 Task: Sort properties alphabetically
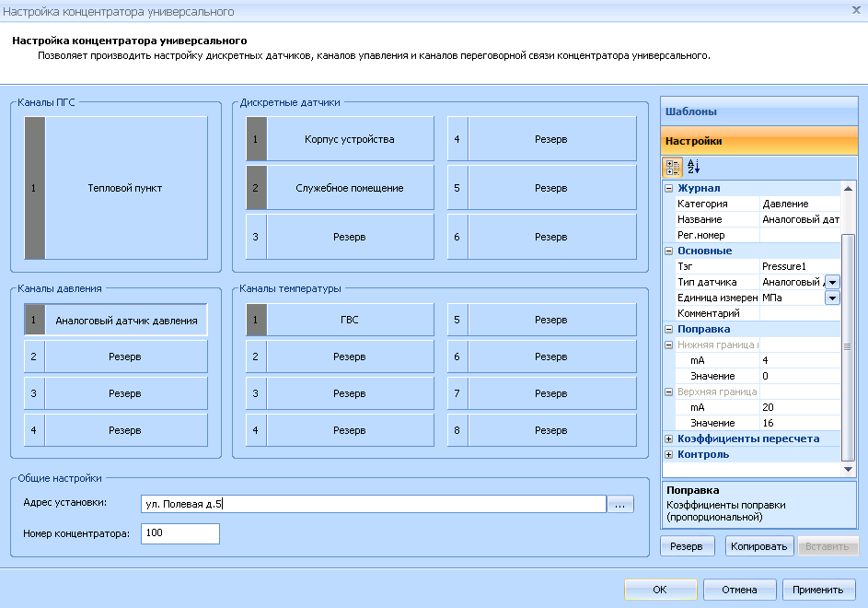(x=694, y=167)
